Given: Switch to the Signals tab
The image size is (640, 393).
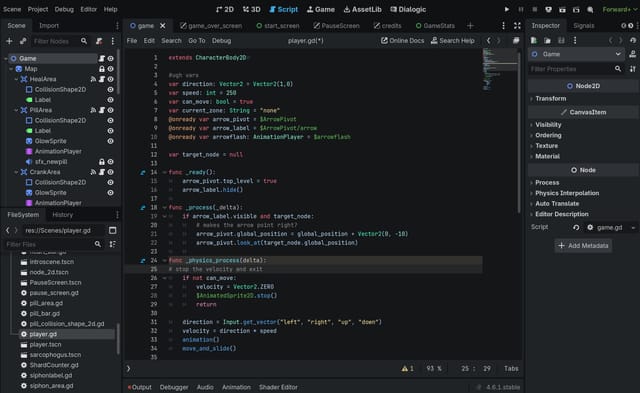Looking at the screenshot, I should [x=584, y=26].
